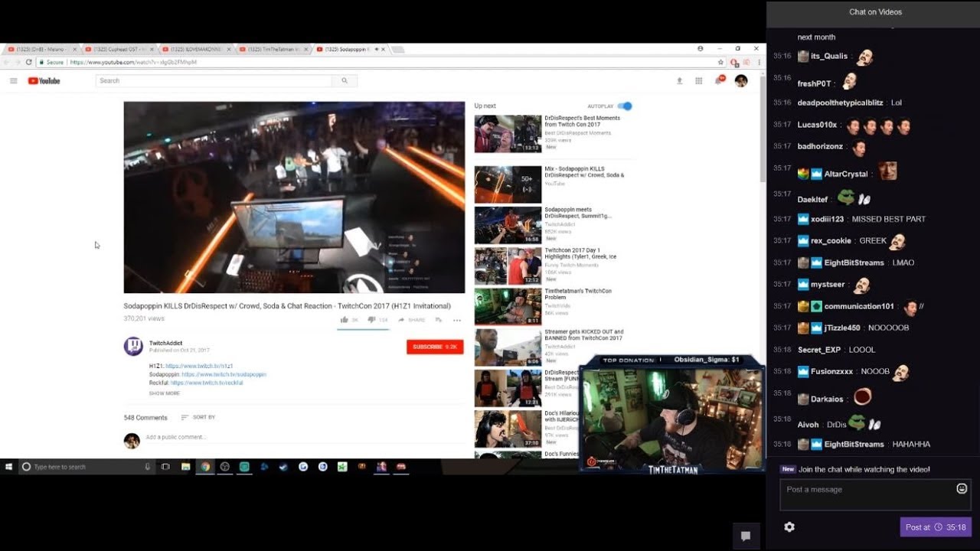Toggle the Autoplay switch off
The width and height of the screenshot is (980, 551).
coord(625,106)
